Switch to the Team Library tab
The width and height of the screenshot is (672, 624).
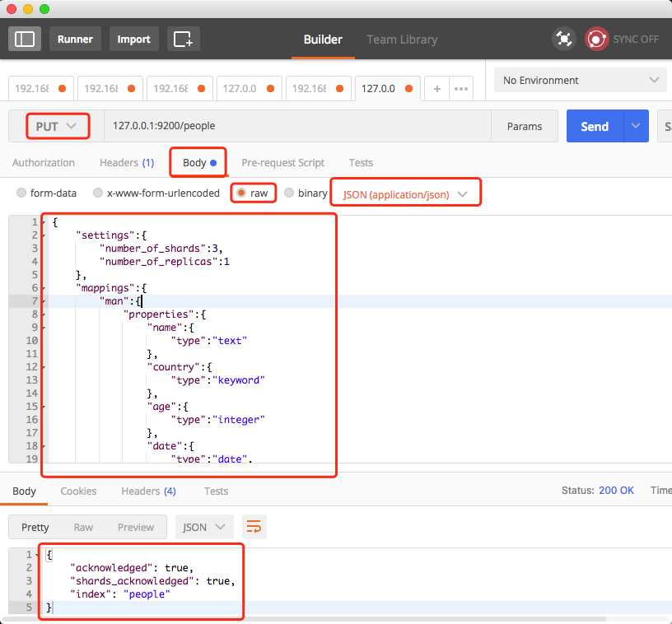402,40
